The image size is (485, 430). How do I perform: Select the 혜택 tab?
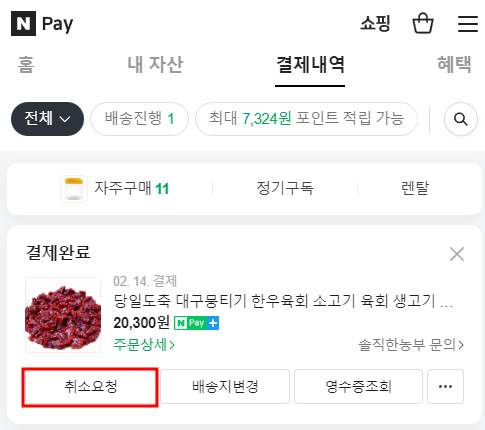[454, 65]
